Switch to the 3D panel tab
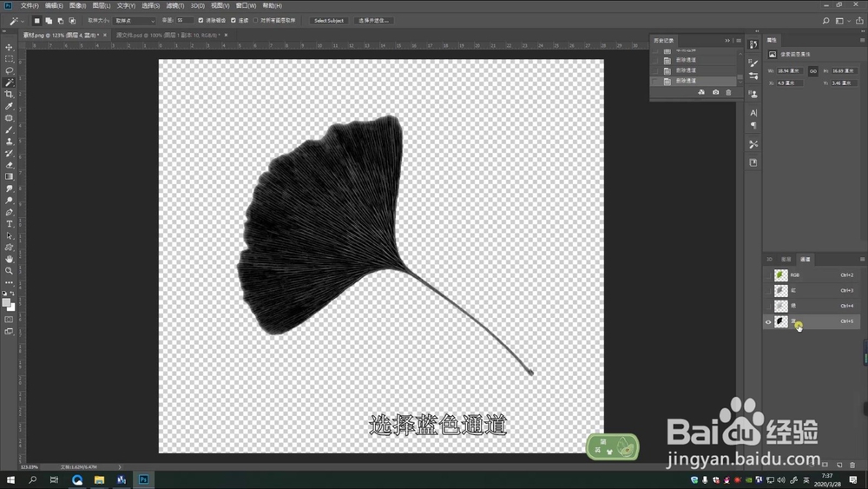The width and height of the screenshot is (868, 489). 769,259
